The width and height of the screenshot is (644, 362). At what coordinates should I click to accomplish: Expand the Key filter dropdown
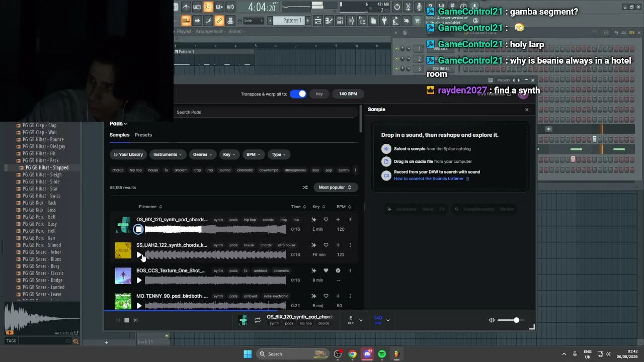point(229,154)
